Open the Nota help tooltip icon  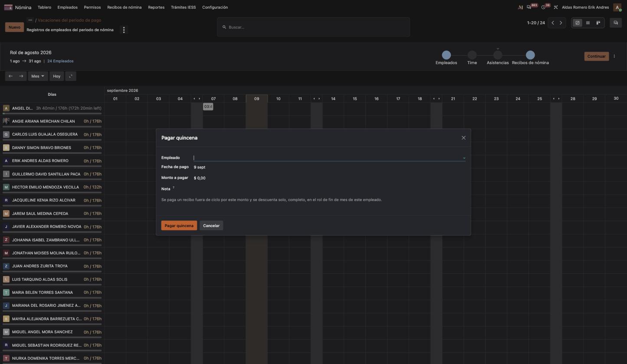[x=174, y=188]
